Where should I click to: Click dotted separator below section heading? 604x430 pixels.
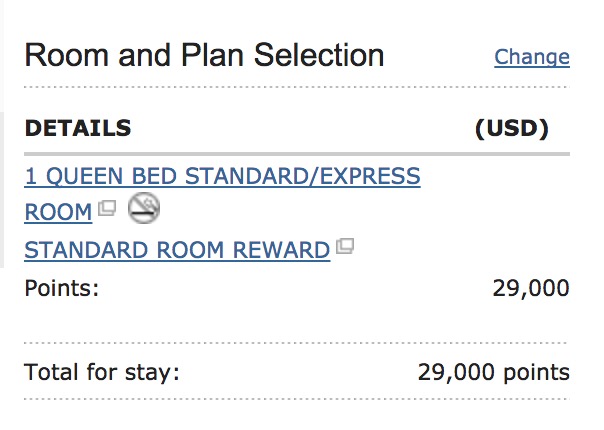click(296, 88)
